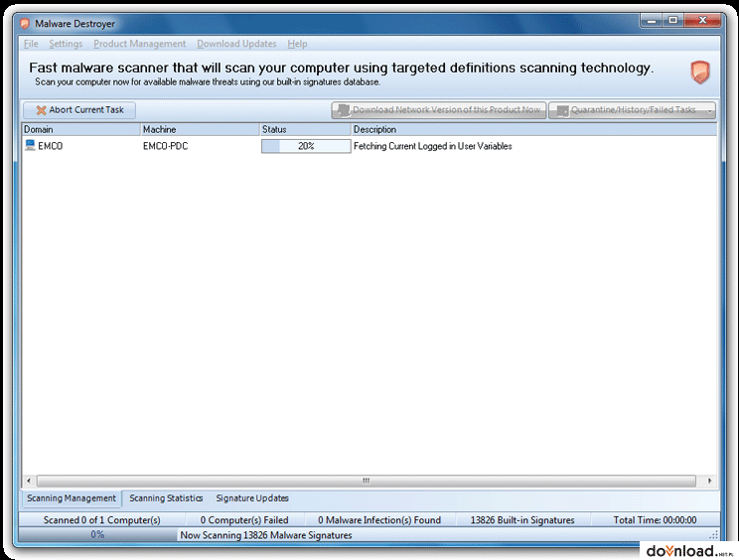
Task: Abort the current scanning task
Action: tap(79, 110)
